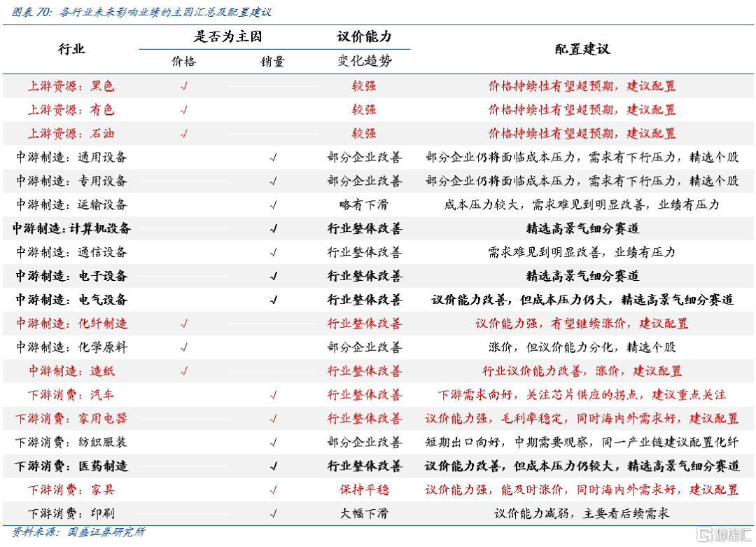Select the 是否为主因 header
This screenshot has width=756, height=547.
pyautogui.click(x=228, y=36)
